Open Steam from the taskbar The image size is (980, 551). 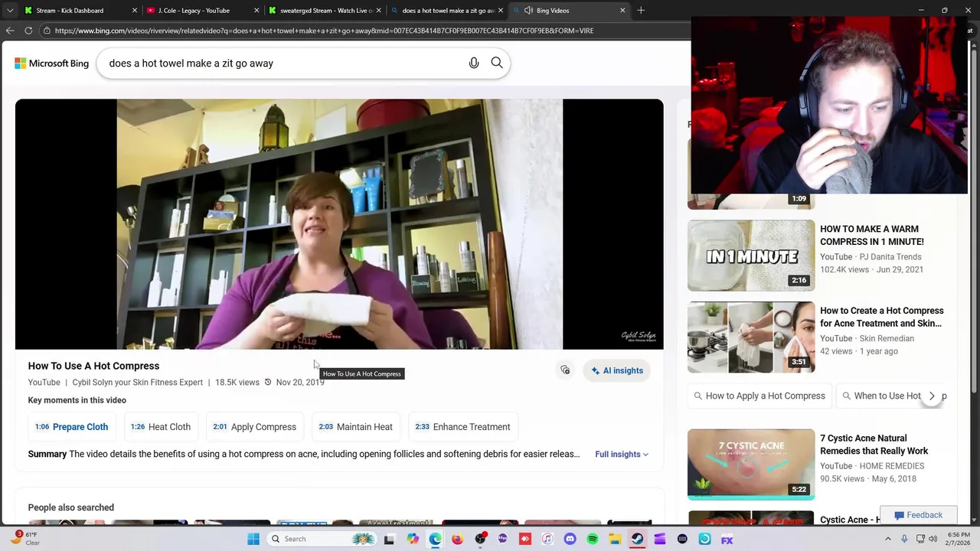click(x=637, y=539)
